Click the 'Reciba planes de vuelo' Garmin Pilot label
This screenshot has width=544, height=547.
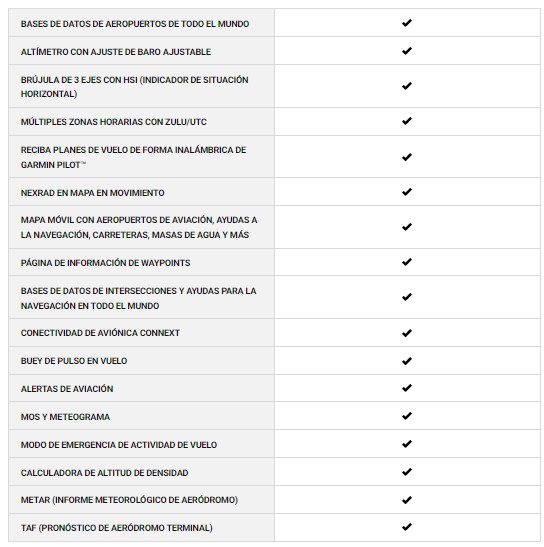click(133, 157)
